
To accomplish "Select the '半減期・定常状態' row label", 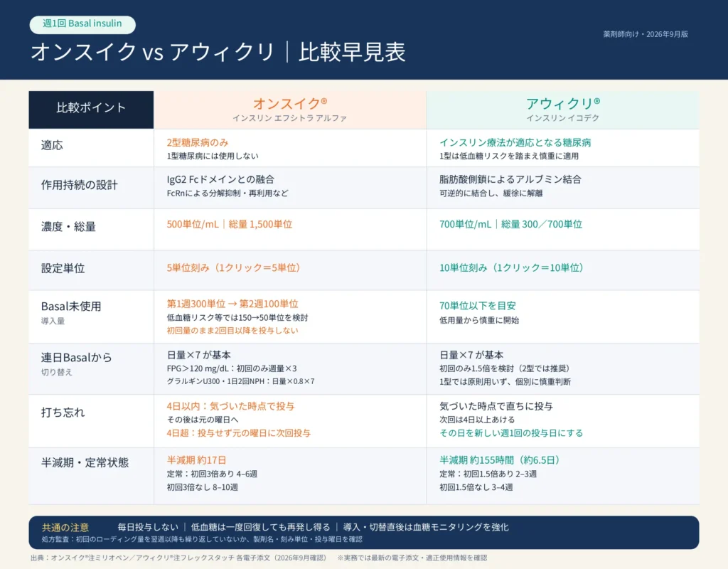I will click(85, 462).
